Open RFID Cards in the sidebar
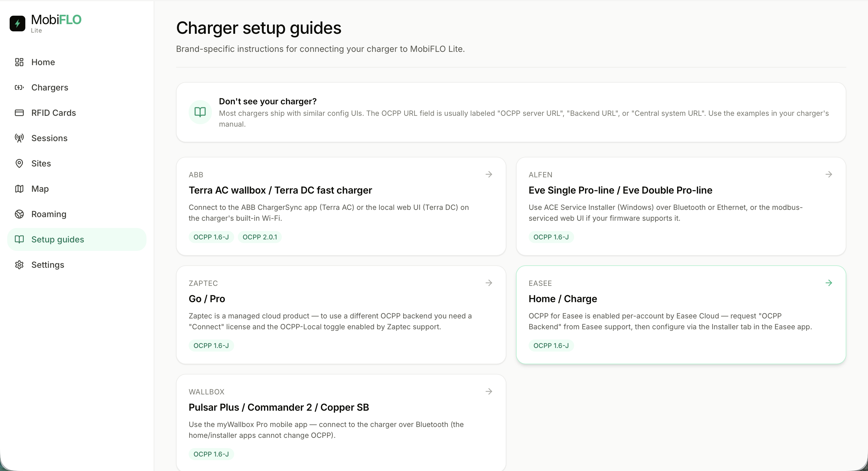The image size is (868, 471). coord(77,112)
